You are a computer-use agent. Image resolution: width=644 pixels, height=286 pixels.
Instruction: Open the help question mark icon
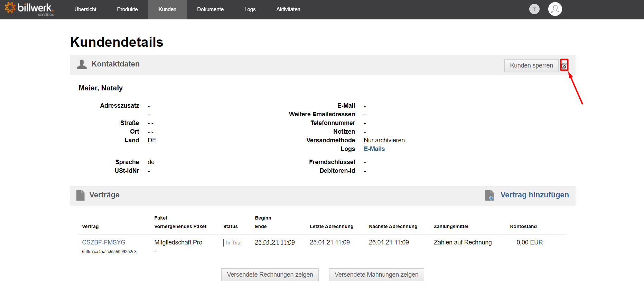(x=534, y=9)
